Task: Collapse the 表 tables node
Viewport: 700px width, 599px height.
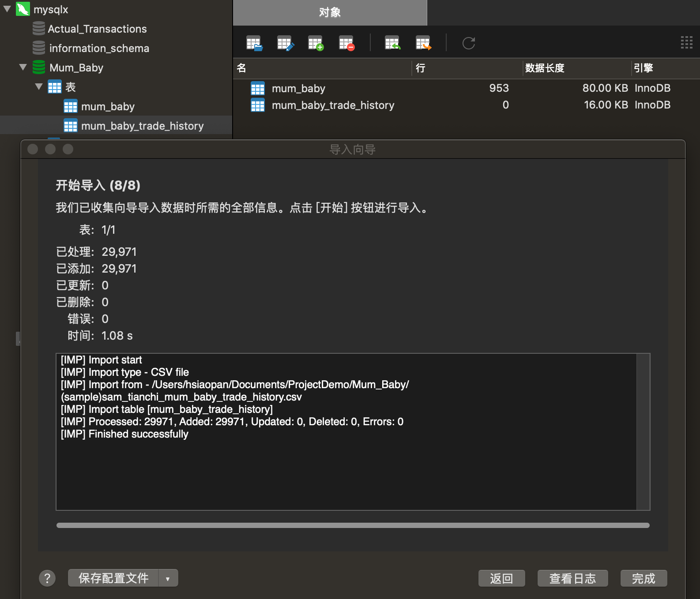Action: pyautogui.click(x=39, y=86)
